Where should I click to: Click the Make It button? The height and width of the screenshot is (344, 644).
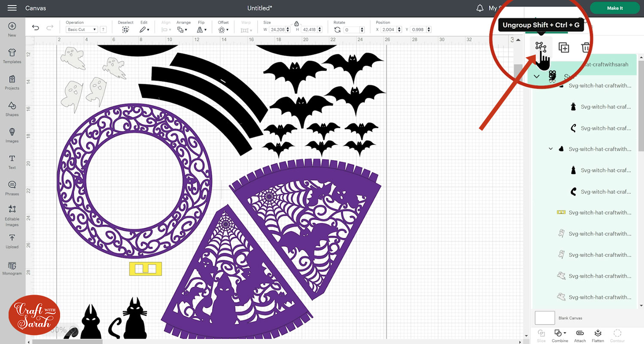[615, 8]
